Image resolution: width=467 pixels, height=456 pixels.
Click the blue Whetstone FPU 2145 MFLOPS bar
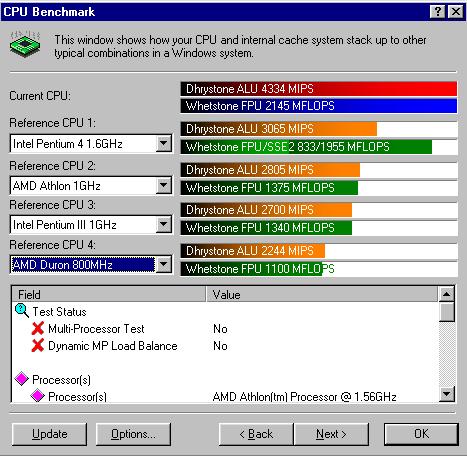319,106
